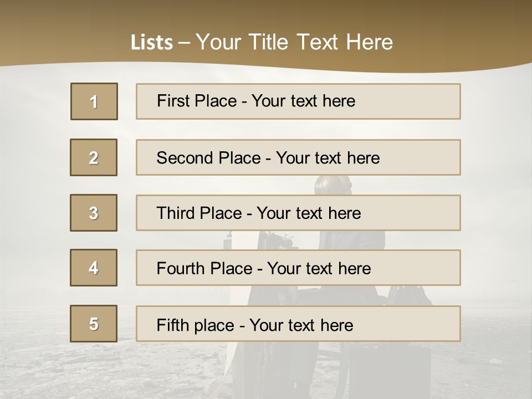
Task: Click the word 'Fifth' in the list
Action: tap(171, 325)
